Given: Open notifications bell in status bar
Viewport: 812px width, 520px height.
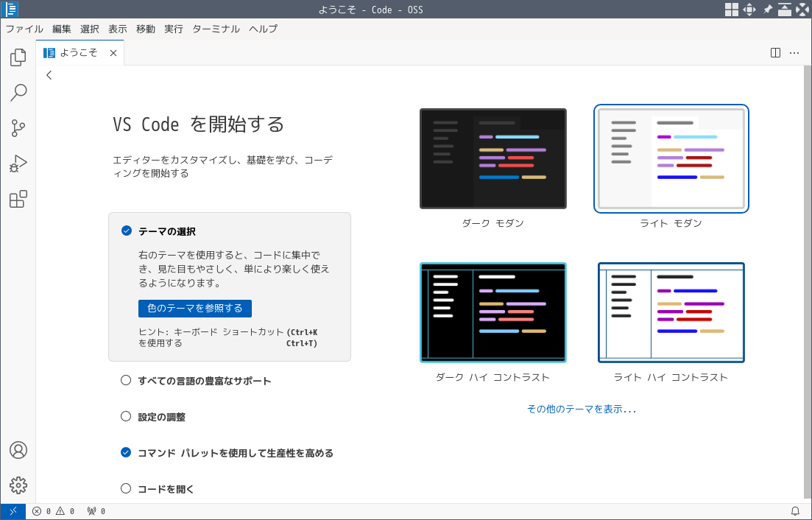Looking at the screenshot, I should pos(795,511).
